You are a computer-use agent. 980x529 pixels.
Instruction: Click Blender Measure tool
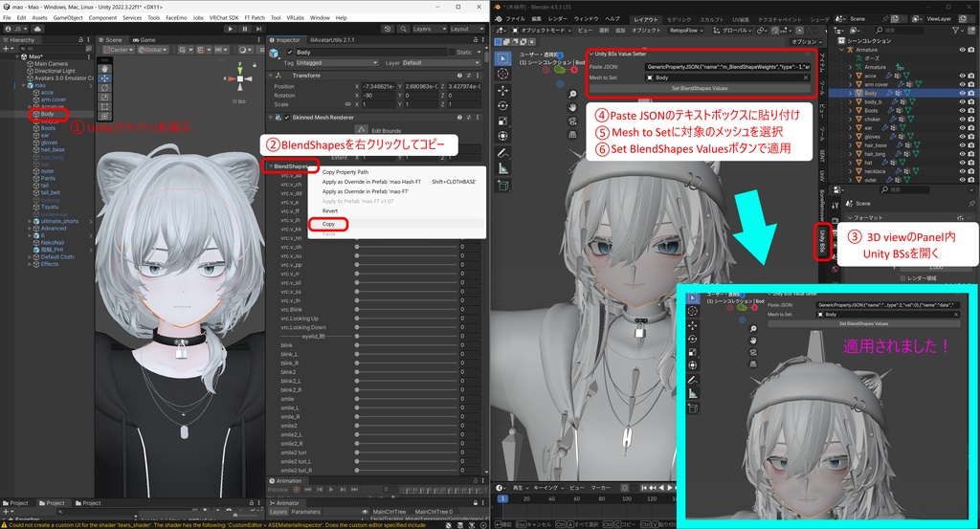tap(503, 168)
